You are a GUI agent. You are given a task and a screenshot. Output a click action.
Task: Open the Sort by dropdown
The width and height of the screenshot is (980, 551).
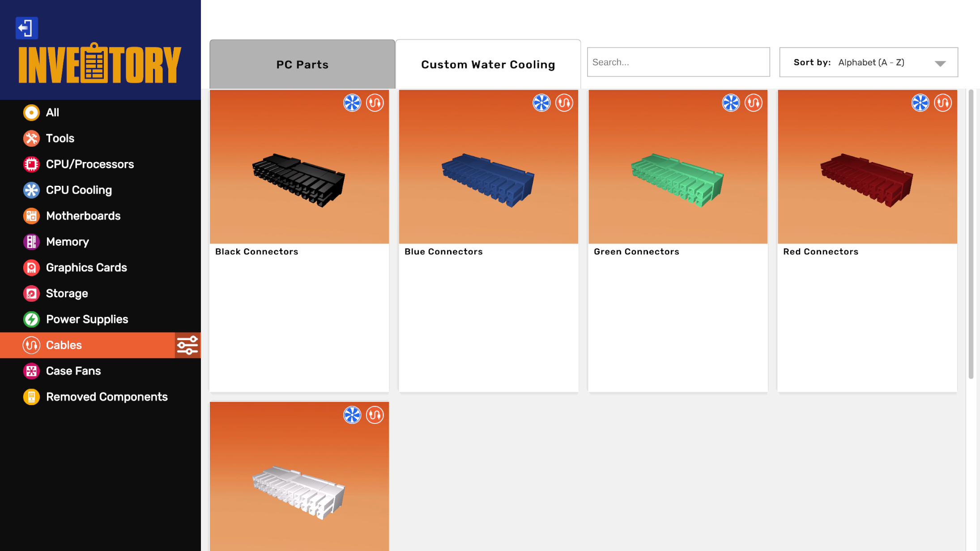click(869, 62)
